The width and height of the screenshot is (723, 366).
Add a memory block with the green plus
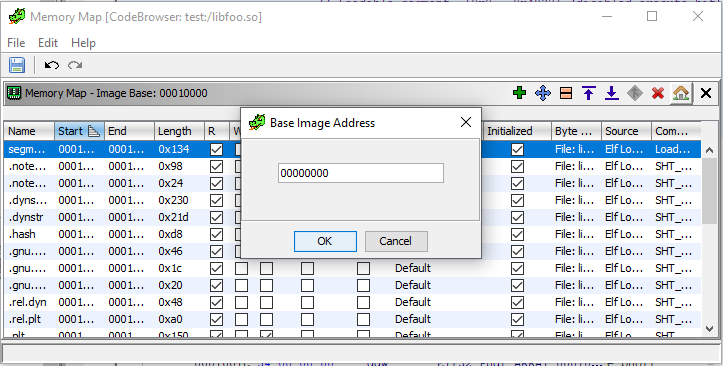[x=520, y=93]
